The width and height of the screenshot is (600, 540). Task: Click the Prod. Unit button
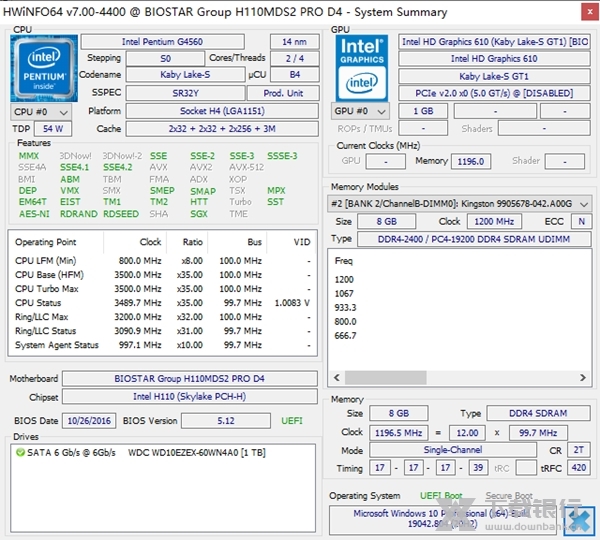coord(283,93)
